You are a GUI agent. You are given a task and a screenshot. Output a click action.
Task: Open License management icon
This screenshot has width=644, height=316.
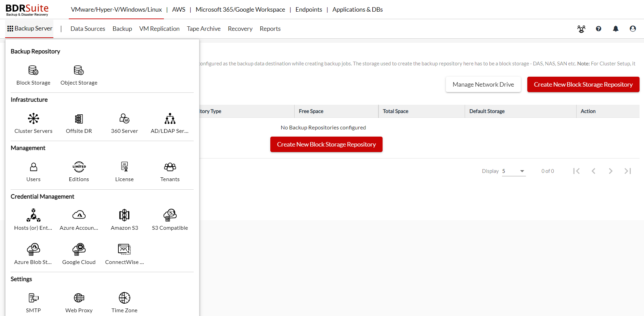124,167
